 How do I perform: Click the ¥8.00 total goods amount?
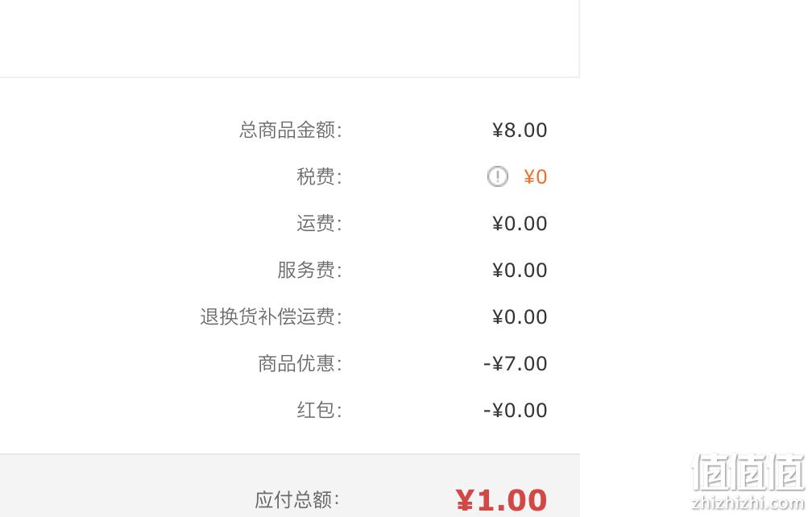520,130
